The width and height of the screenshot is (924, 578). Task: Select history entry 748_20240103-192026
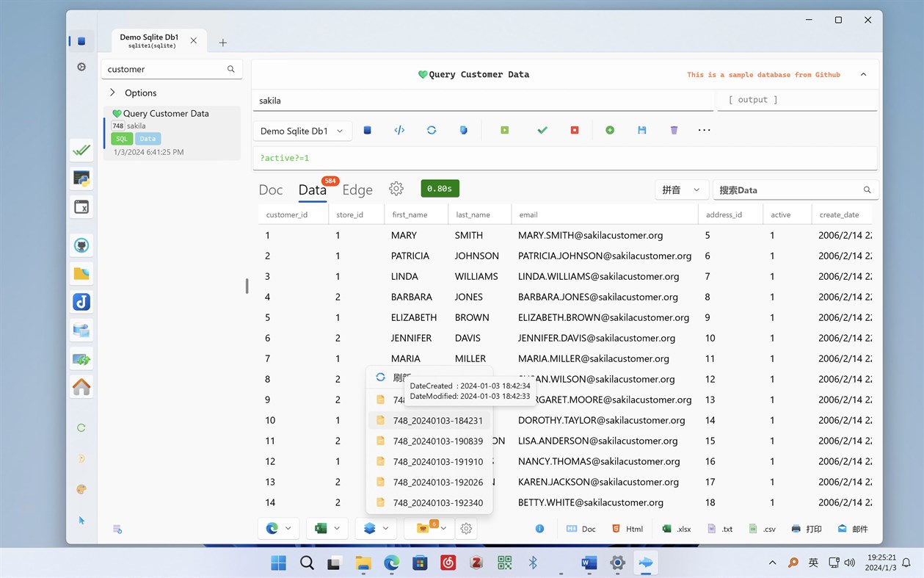click(429, 483)
